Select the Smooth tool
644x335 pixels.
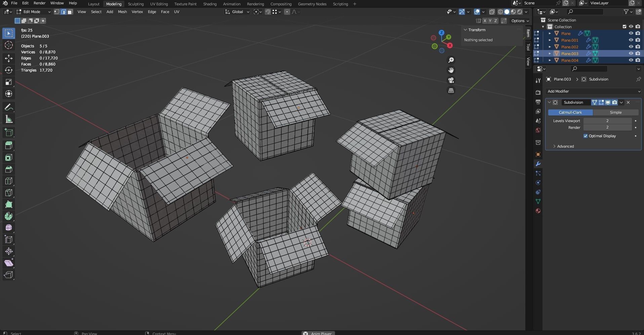tap(9, 228)
